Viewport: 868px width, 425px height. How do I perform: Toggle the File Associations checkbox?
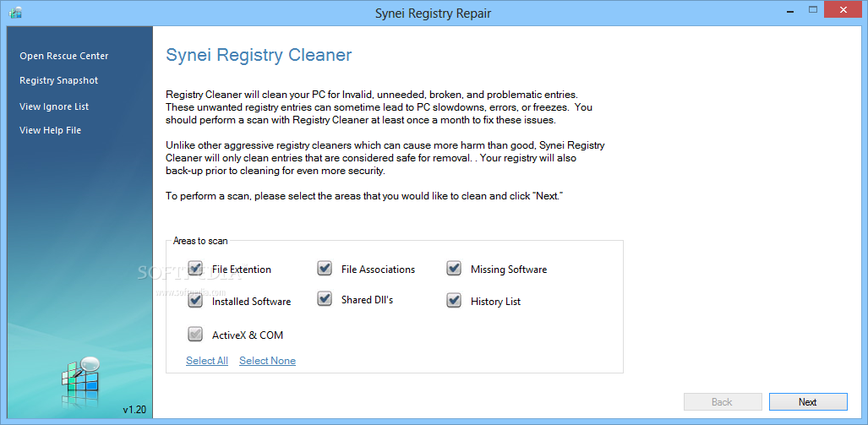325,269
